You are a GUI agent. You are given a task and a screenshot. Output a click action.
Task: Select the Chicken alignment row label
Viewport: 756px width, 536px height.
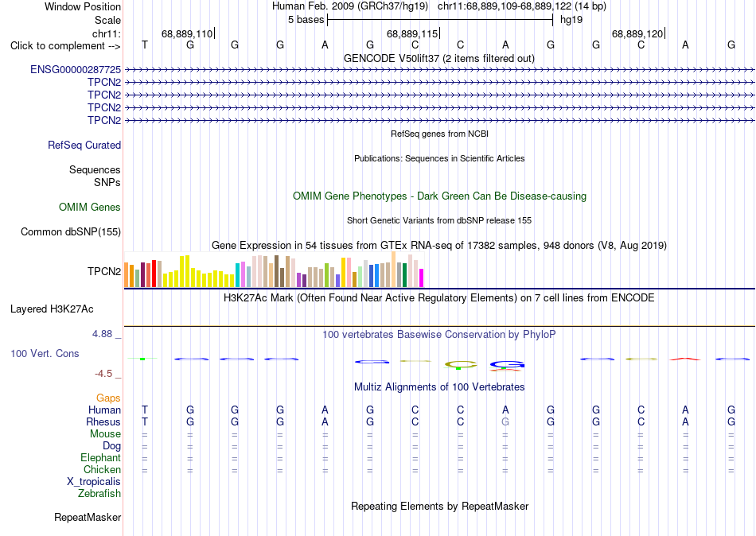102,469
